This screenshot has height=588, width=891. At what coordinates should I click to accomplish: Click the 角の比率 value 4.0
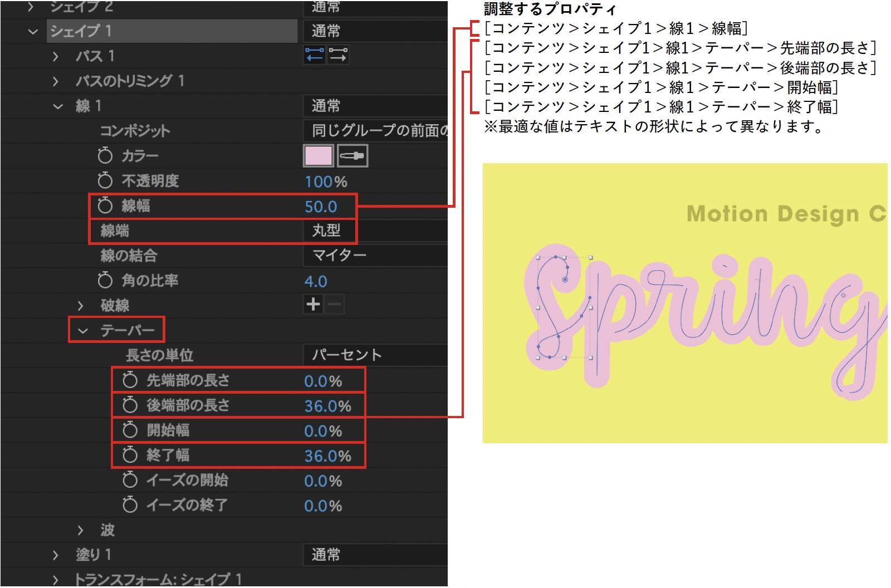click(x=316, y=281)
